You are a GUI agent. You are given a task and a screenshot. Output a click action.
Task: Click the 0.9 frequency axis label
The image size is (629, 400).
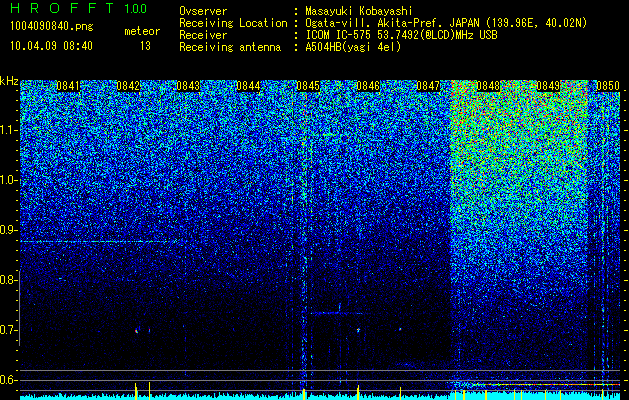[x=8, y=230]
